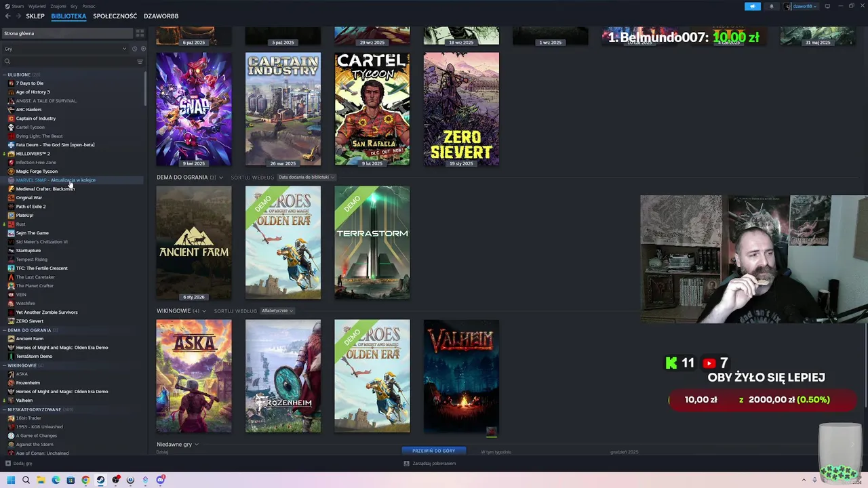This screenshot has width=868, height=488.
Task: Select 7 Days to Die in sidebar
Action: pos(29,83)
